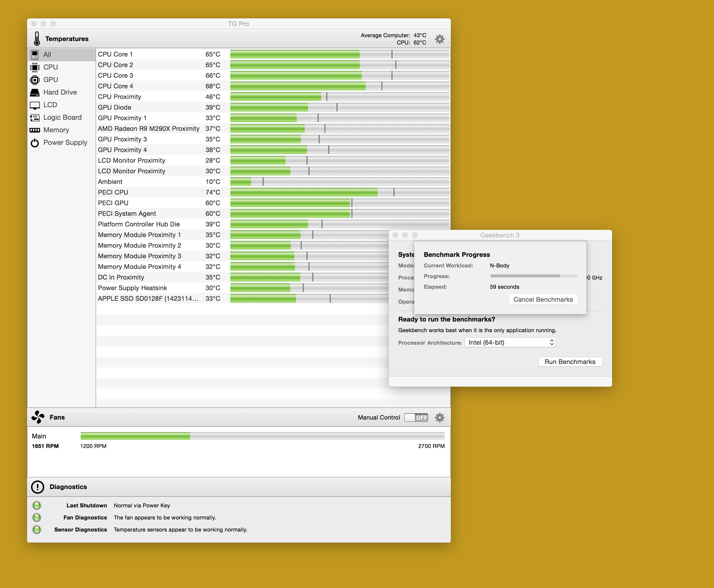This screenshot has width=714, height=588.
Task: Click the Fan Diagnostics green status indicator
Action: pyautogui.click(x=37, y=517)
